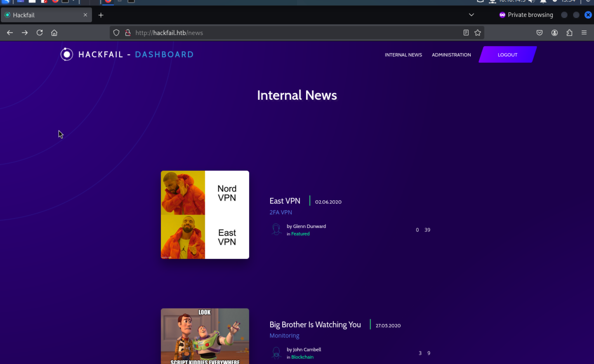Click the URL address field
Image resolution: width=594 pixels, height=364 pixels.
[297, 33]
